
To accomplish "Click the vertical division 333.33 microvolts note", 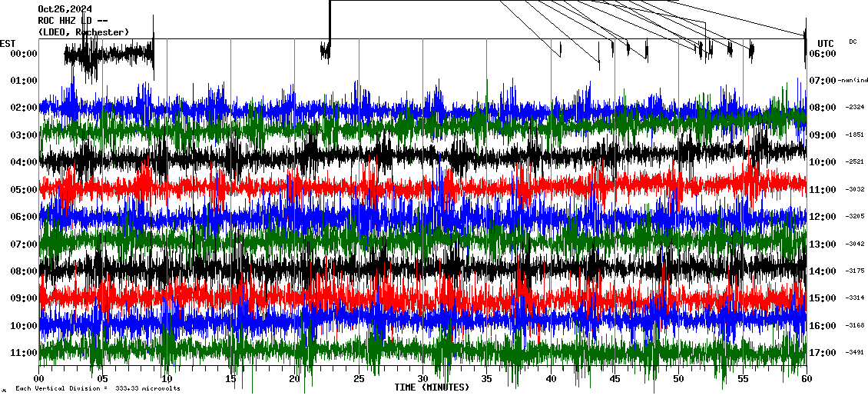I will point(98,388).
